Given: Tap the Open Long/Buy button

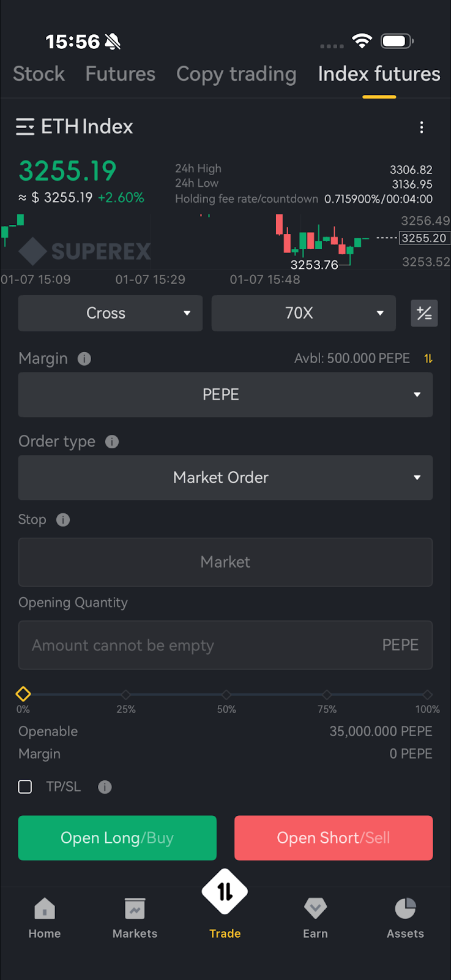Looking at the screenshot, I should pos(117,838).
